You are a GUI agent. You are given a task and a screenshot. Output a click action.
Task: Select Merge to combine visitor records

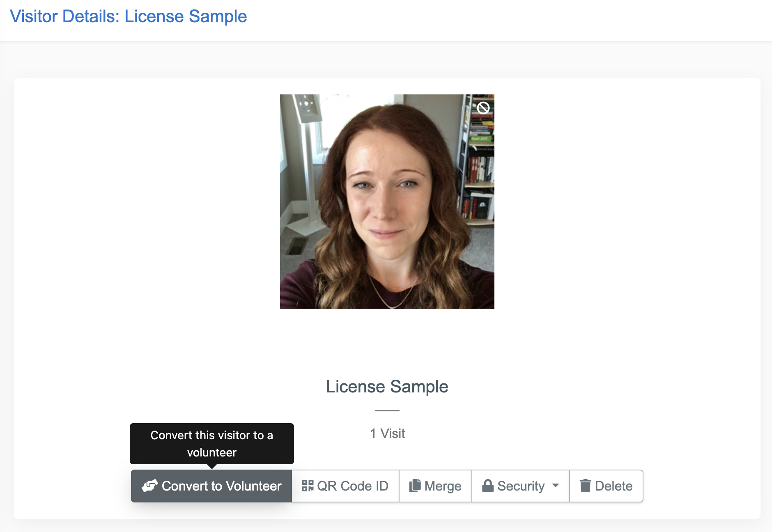point(436,486)
